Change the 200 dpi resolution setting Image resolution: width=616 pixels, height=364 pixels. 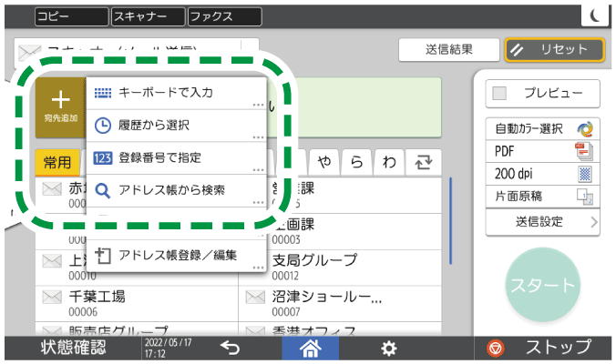point(542,174)
